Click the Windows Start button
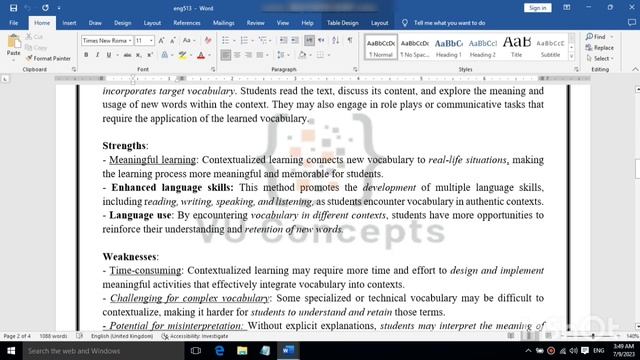This screenshot has height=360, width=640. pyautogui.click(x=11, y=351)
